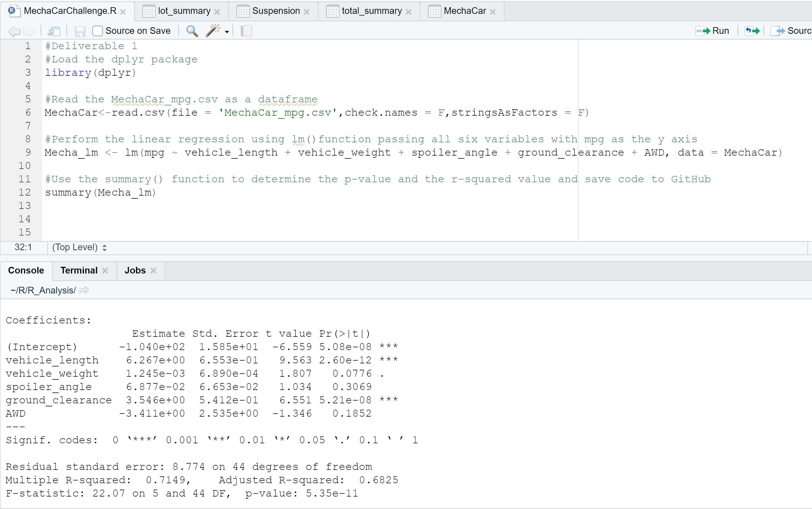Click the 32:1 cursor position indicator
This screenshot has height=509, width=812.
(23, 247)
